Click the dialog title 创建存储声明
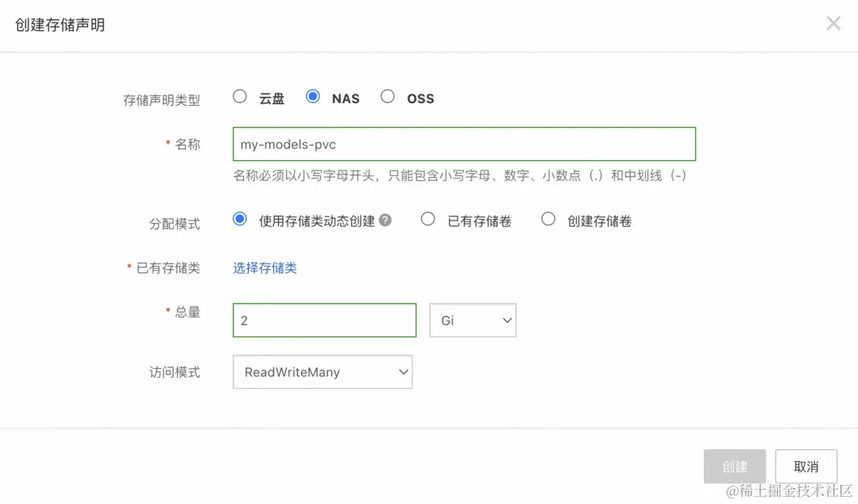Viewport: 858px width, 504px height. tap(60, 24)
